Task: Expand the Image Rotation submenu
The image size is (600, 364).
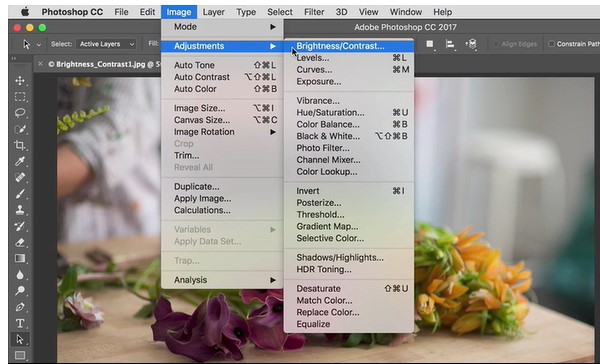Action: 222,132
